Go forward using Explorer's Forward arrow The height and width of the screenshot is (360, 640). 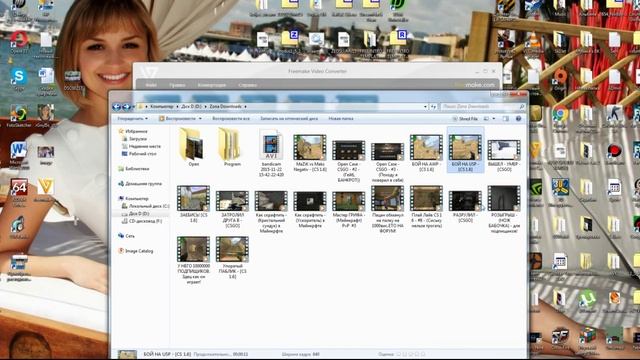pyautogui.click(x=126, y=107)
